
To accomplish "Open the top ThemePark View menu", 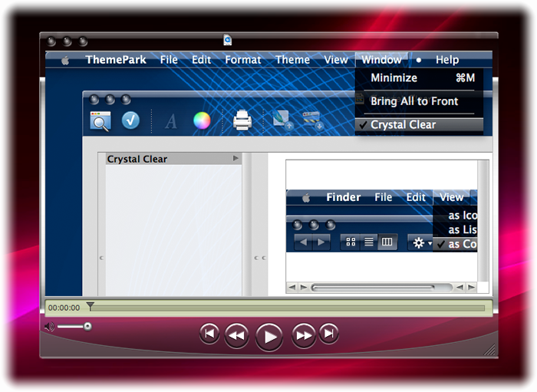I will coord(336,60).
